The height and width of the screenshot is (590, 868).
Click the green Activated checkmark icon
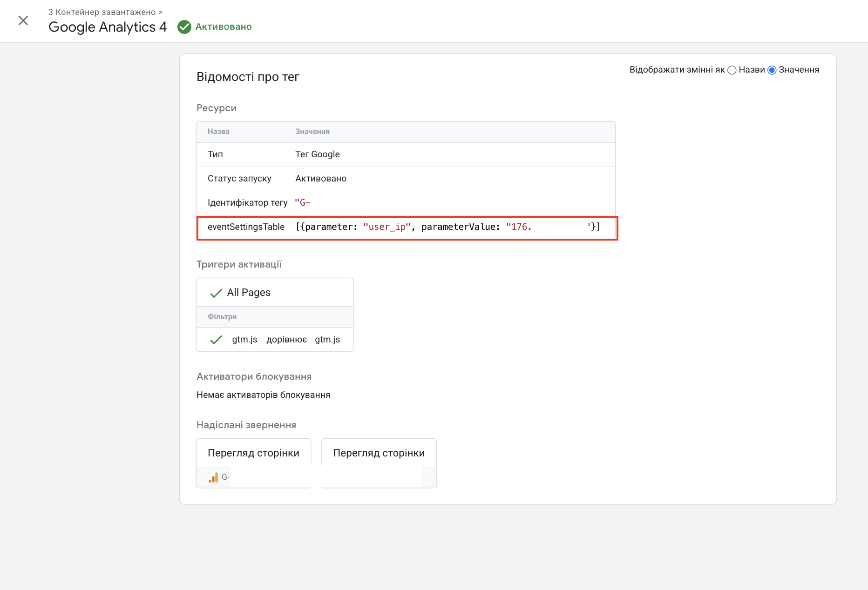point(184,27)
